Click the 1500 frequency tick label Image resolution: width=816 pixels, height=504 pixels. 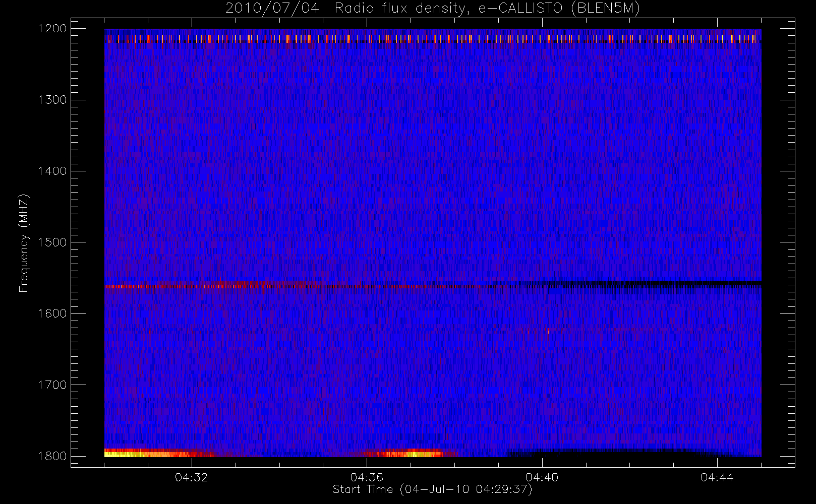[x=52, y=242]
